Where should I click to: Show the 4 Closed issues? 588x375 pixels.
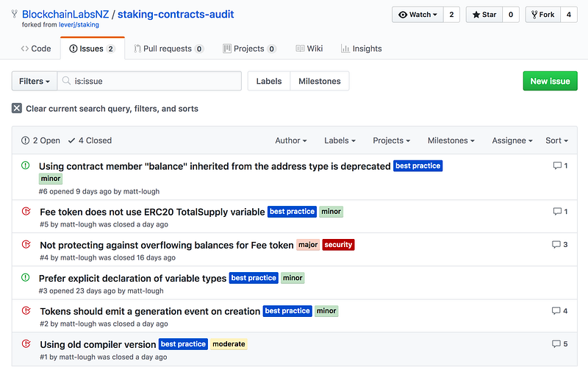90,140
